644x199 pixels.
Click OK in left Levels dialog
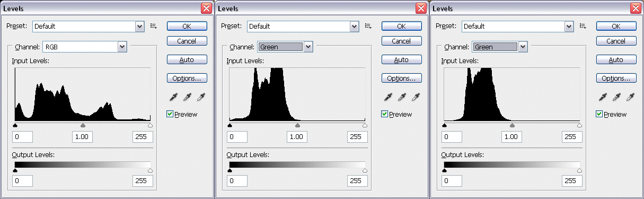[x=187, y=26]
